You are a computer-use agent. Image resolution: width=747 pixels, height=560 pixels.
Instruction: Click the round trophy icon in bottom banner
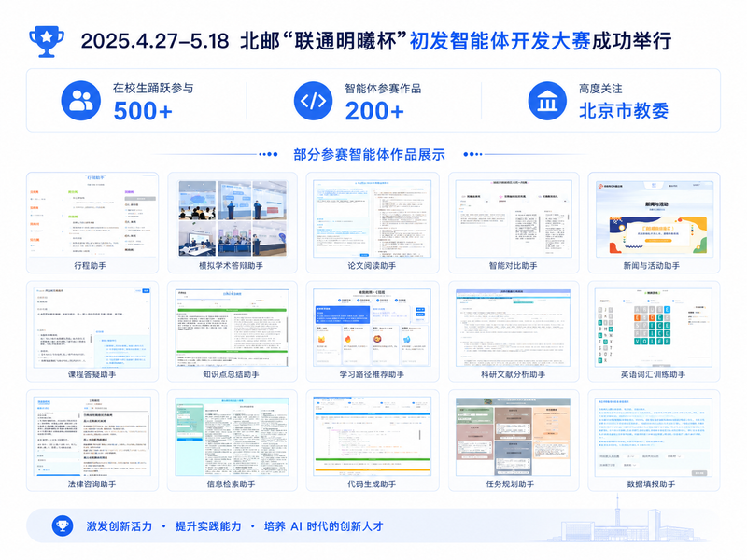point(63,525)
